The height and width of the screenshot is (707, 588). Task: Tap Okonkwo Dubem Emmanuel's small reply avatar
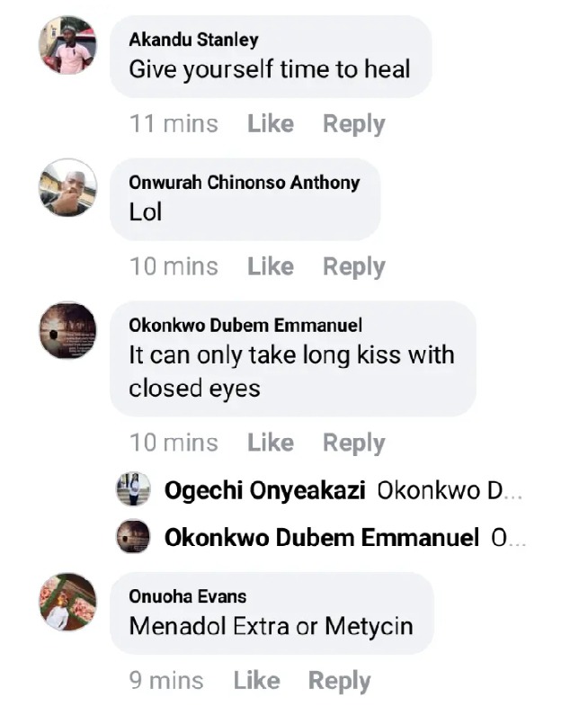tap(133, 537)
